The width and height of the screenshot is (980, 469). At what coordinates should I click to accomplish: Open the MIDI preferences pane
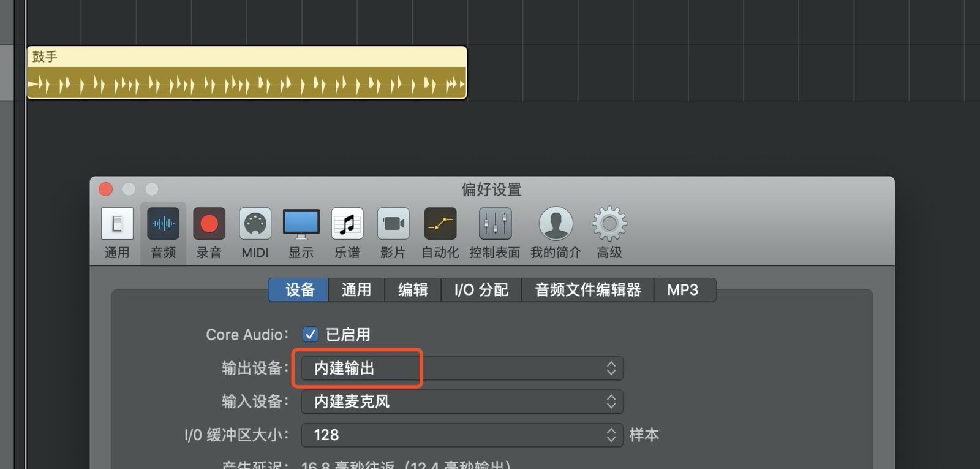point(255,234)
